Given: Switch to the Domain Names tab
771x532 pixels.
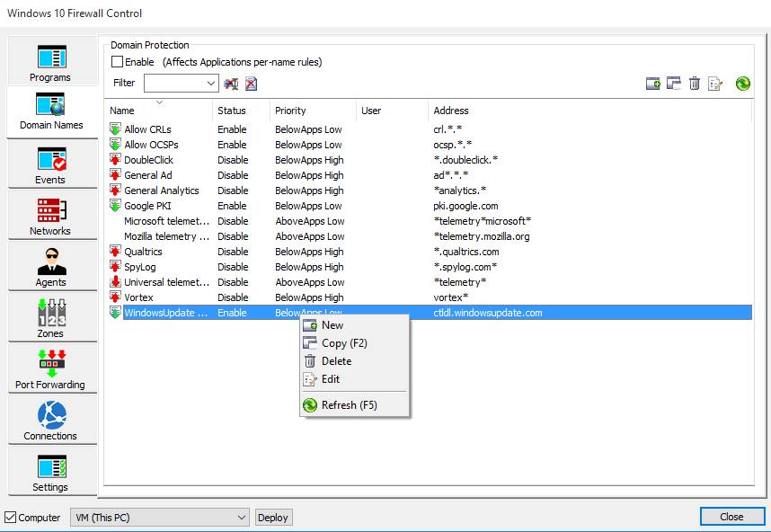Looking at the screenshot, I should point(51,112).
